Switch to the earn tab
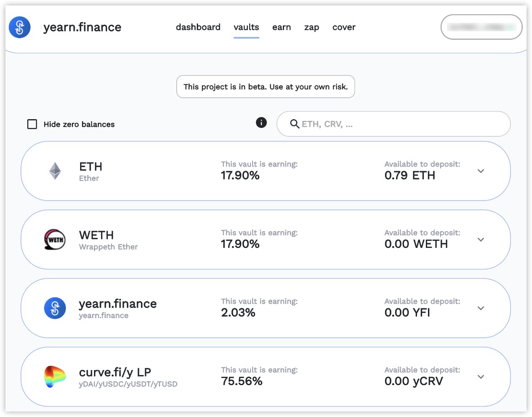 point(282,27)
